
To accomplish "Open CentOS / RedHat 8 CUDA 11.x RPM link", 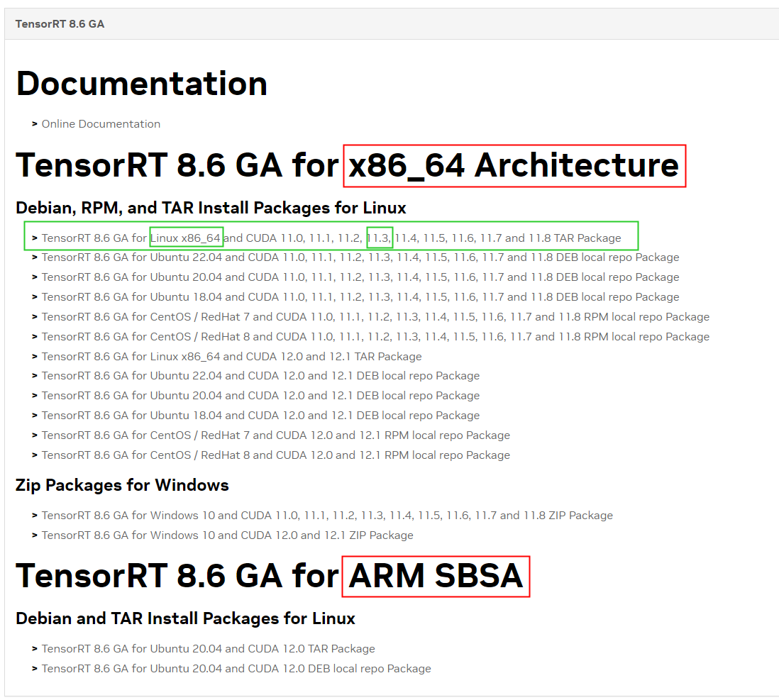I will [375, 337].
